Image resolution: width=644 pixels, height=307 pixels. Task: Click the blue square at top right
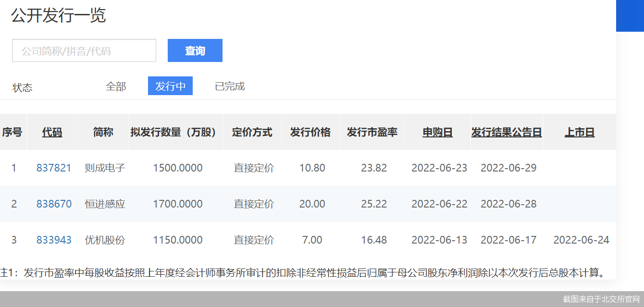(630, 16)
